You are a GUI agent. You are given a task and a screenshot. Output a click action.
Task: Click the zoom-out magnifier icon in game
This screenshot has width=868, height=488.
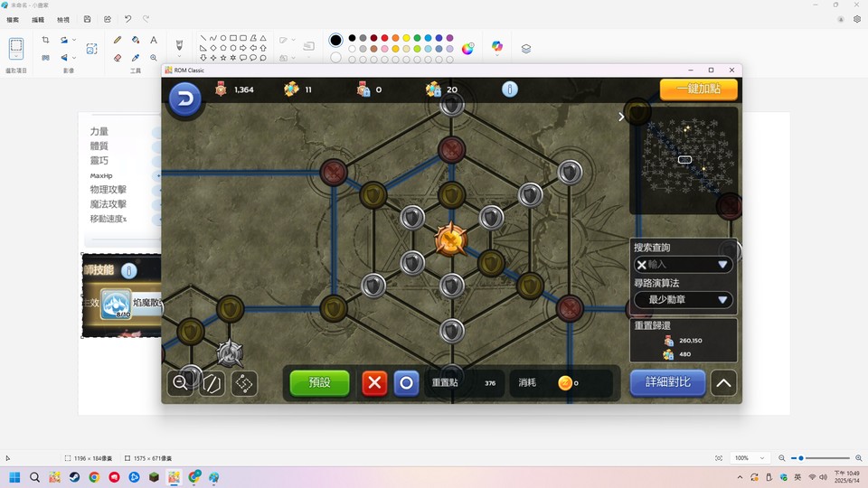pyautogui.click(x=180, y=383)
